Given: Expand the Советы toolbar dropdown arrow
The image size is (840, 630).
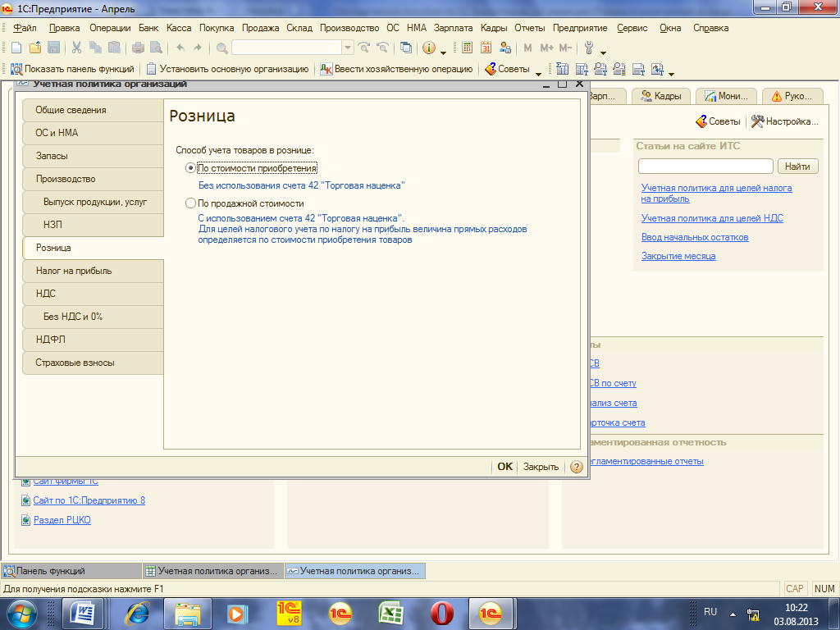Looking at the screenshot, I should pyautogui.click(x=538, y=73).
